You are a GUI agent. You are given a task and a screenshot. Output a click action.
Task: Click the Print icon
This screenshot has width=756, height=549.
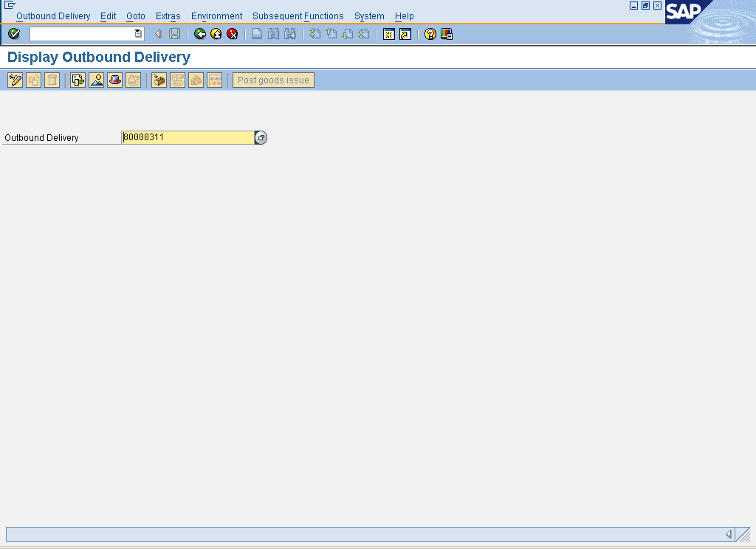click(257, 34)
